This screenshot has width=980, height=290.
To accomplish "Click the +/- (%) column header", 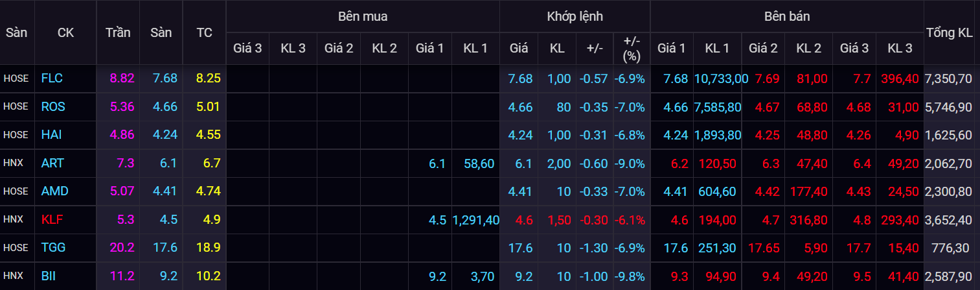I will (631, 49).
